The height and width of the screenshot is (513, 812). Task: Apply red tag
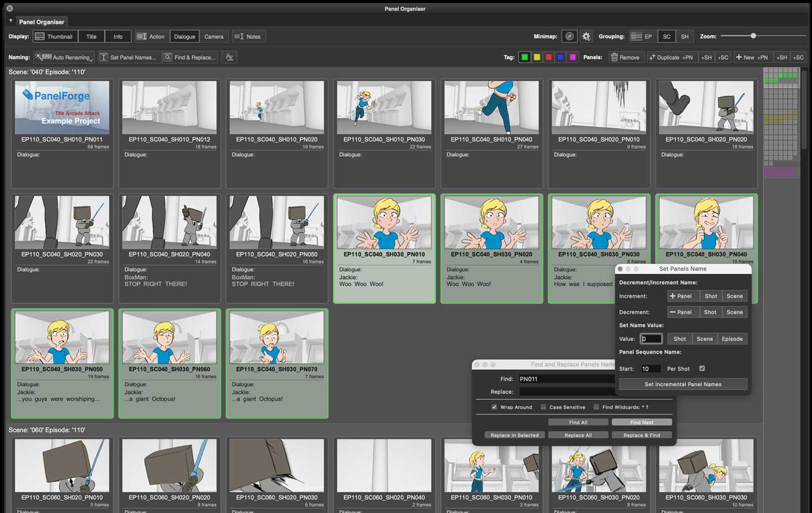(x=548, y=57)
